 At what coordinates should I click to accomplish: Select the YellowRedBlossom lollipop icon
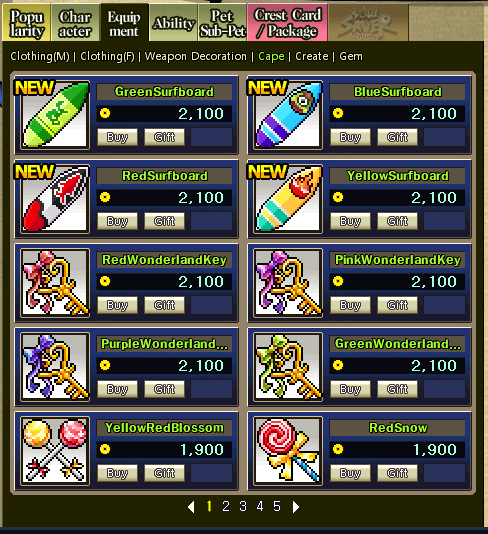click(x=55, y=451)
